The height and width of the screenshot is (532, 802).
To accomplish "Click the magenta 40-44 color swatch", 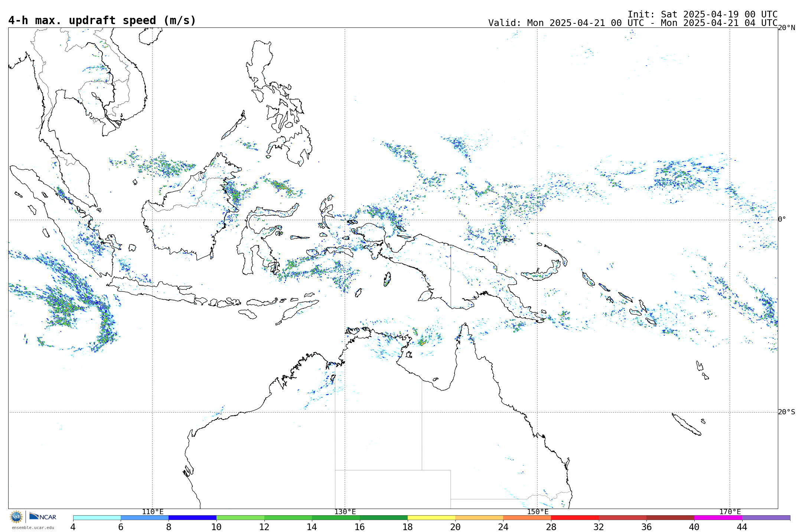I will pos(718,518).
